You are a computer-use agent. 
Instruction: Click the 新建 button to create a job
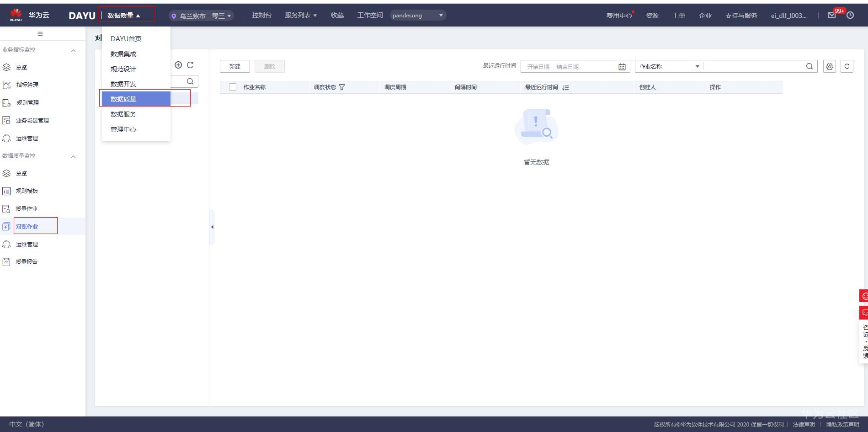[234, 66]
